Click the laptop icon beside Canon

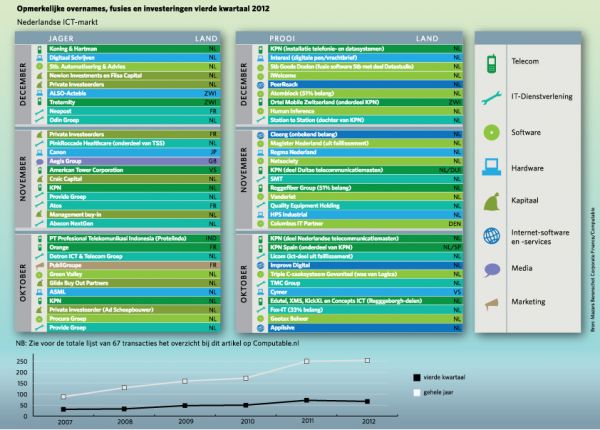point(39,152)
